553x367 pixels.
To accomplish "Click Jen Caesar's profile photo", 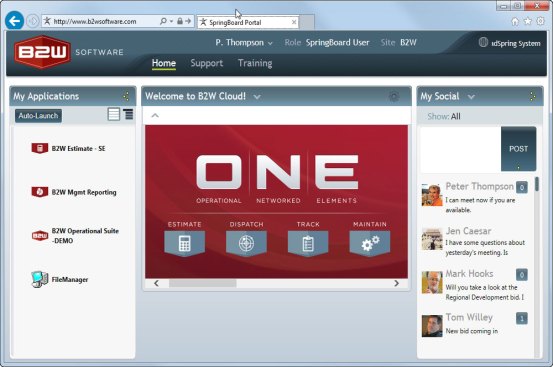I will 432,239.
